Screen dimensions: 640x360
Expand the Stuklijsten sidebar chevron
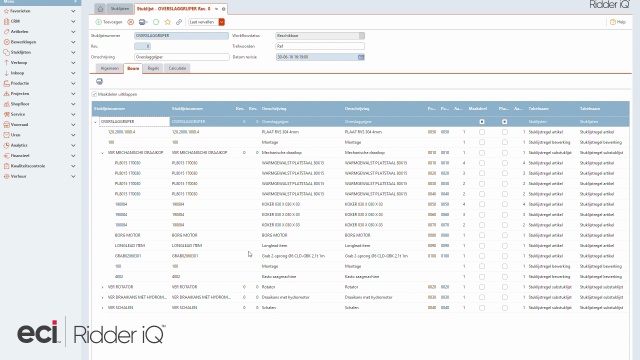73,52
